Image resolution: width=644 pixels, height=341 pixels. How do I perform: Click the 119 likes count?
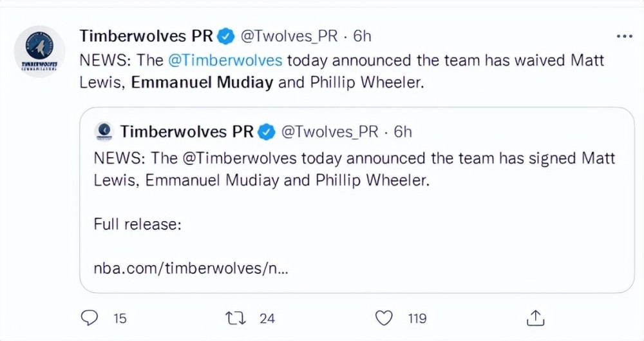pos(417,318)
